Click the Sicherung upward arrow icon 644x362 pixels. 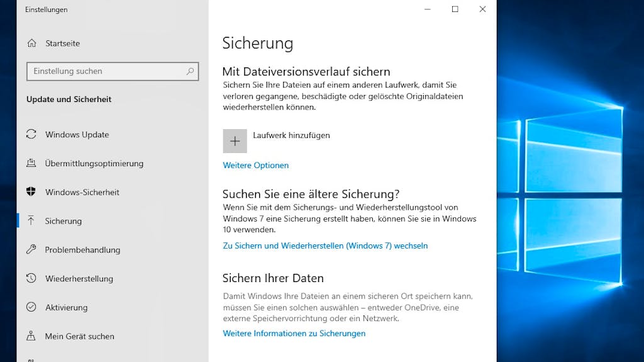(x=31, y=220)
